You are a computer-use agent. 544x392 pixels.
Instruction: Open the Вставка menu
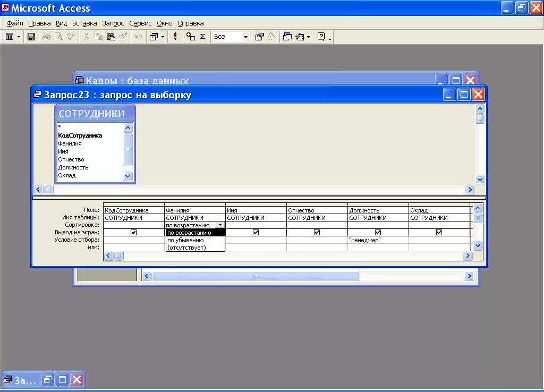[x=84, y=23]
